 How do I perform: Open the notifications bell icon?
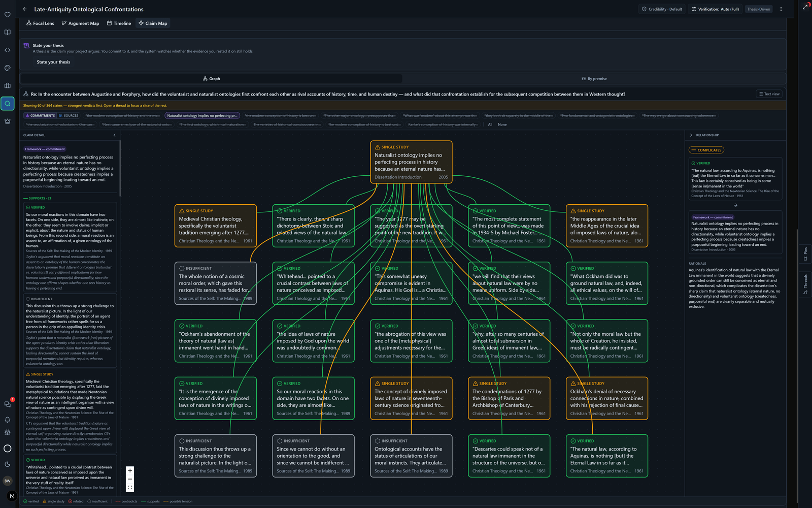point(8,420)
